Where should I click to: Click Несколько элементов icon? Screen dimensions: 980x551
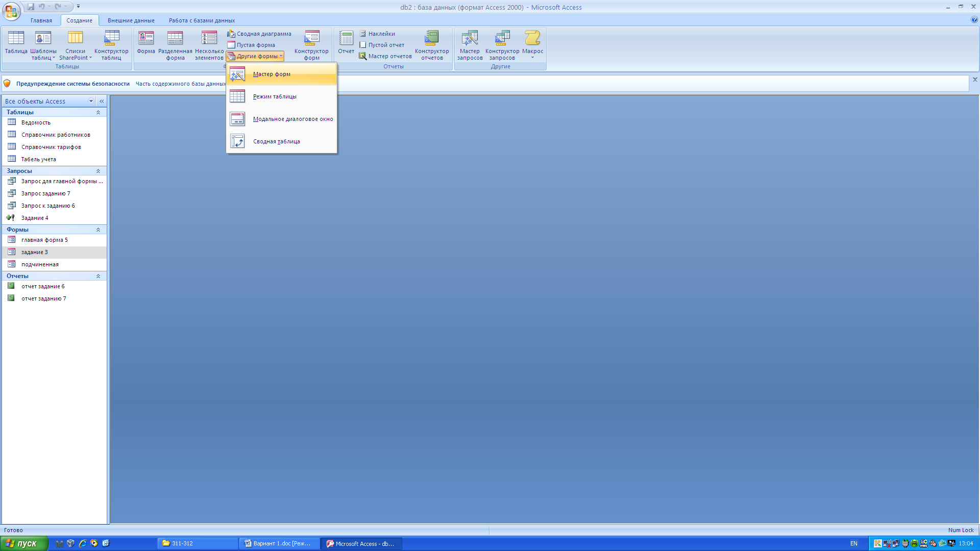tap(209, 45)
